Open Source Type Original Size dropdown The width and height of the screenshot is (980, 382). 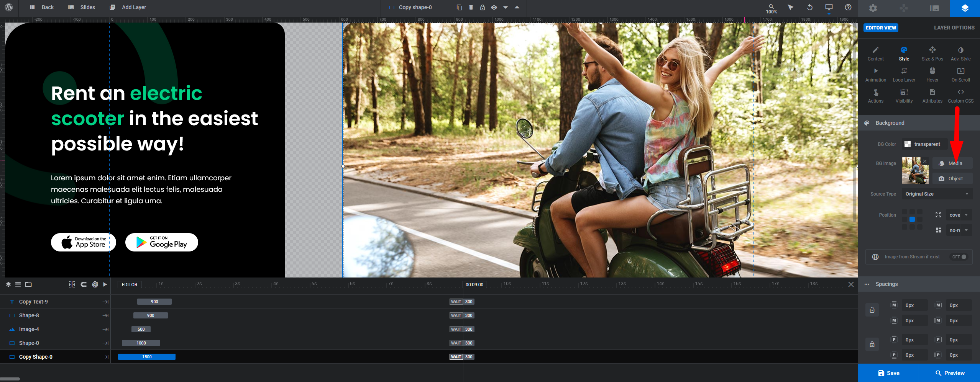point(937,194)
